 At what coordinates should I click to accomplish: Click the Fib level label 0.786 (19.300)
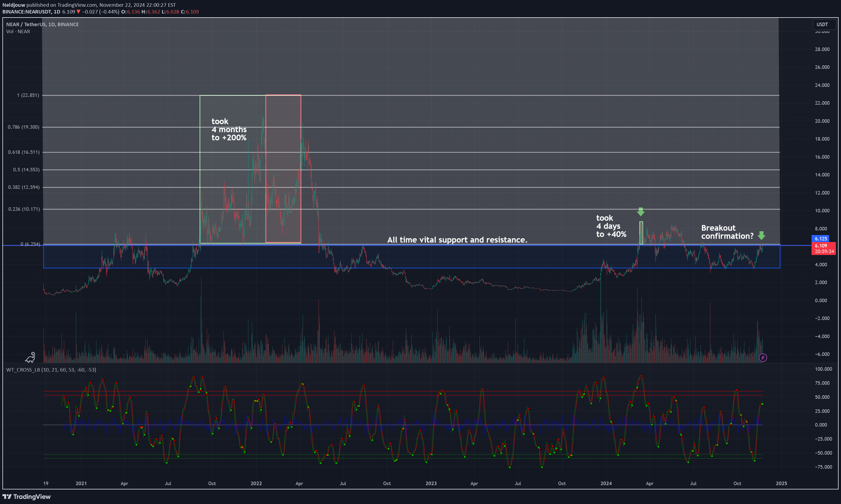pyautogui.click(x=23, y=127)
